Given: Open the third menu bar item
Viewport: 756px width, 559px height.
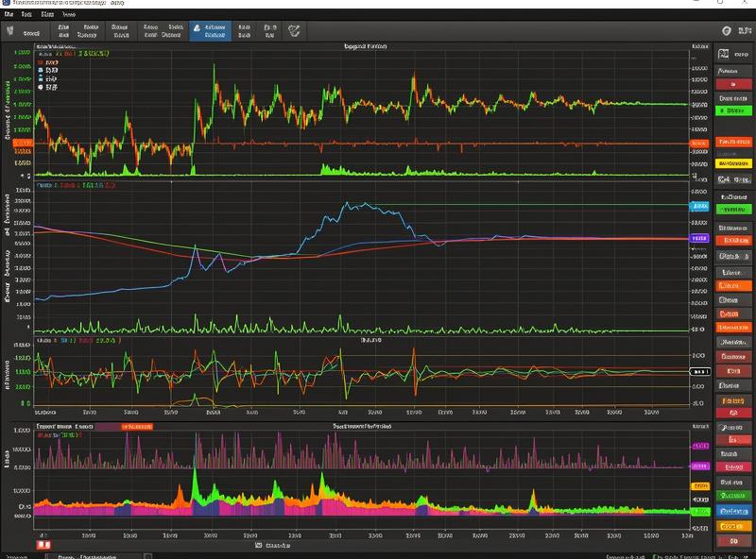Looking at the screenshot, I should pyautogui.click(x=47, y=14).
